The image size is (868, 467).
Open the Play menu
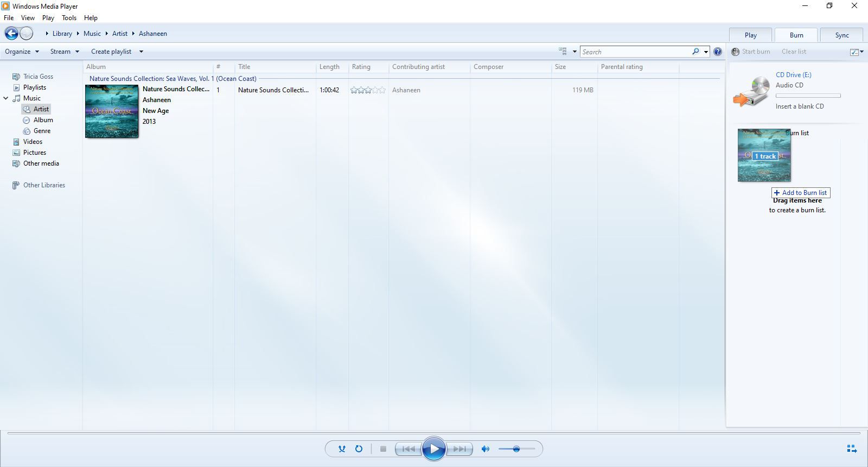point(48,17)
